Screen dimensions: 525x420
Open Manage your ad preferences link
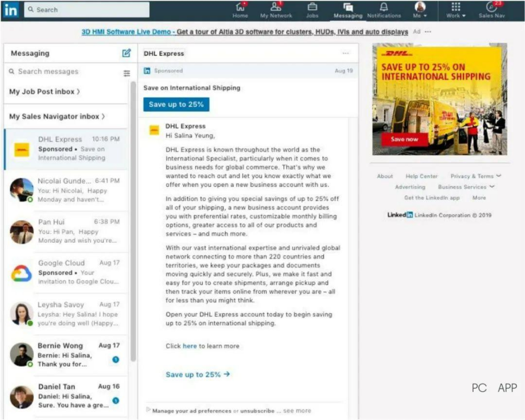click(x=191, y=411)
